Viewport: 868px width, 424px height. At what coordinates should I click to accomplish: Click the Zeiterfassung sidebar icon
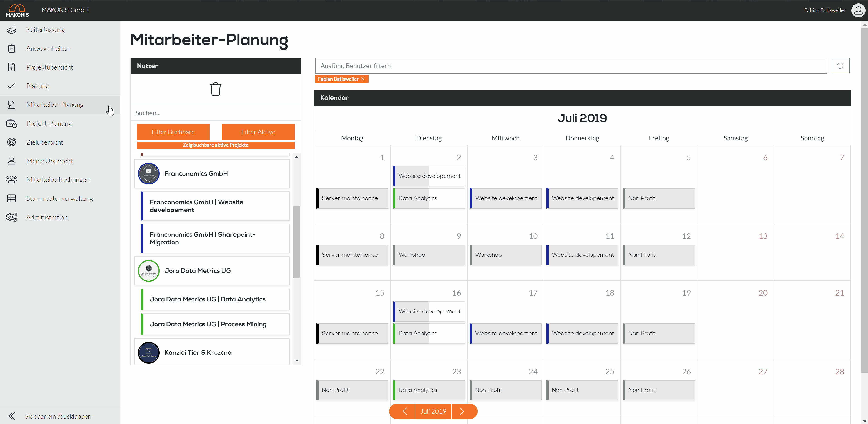(x=12, y=30)
